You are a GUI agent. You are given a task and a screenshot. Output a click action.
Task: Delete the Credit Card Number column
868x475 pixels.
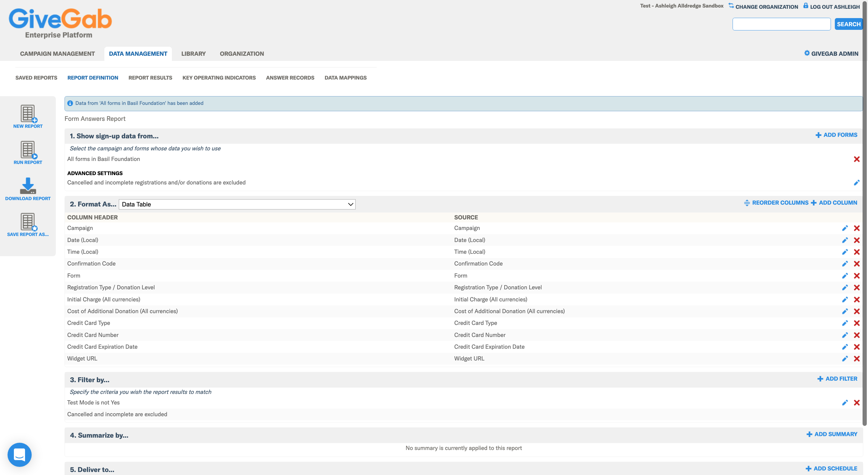857,335
